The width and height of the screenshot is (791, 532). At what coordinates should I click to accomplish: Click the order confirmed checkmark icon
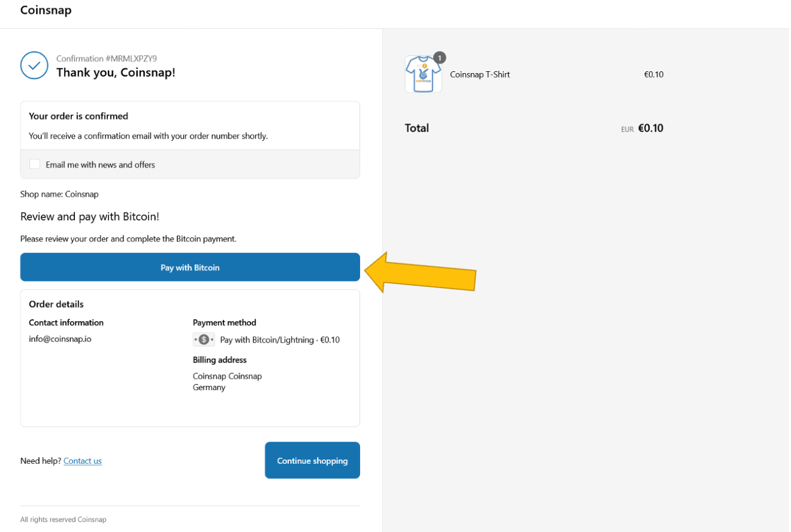[x=34, y=65]
